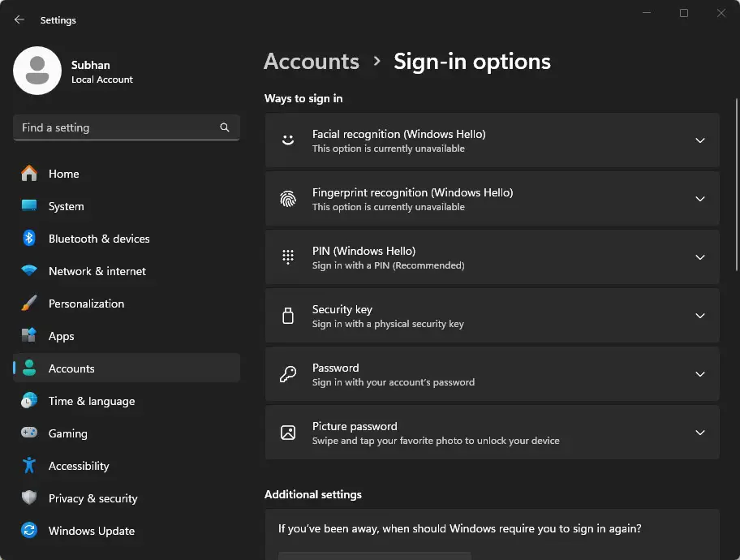Click the Find a setting search box

pyautogui.click(x=127, y=127)
